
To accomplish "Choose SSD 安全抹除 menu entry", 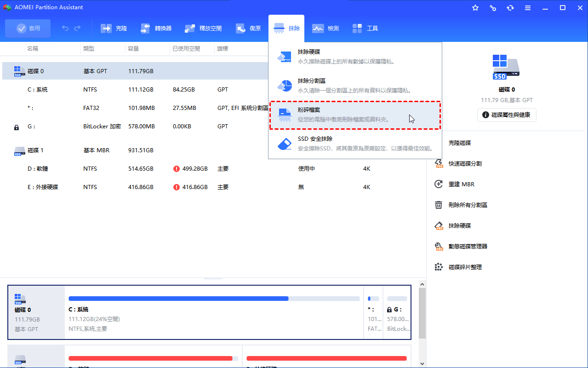I will (355, 144).
